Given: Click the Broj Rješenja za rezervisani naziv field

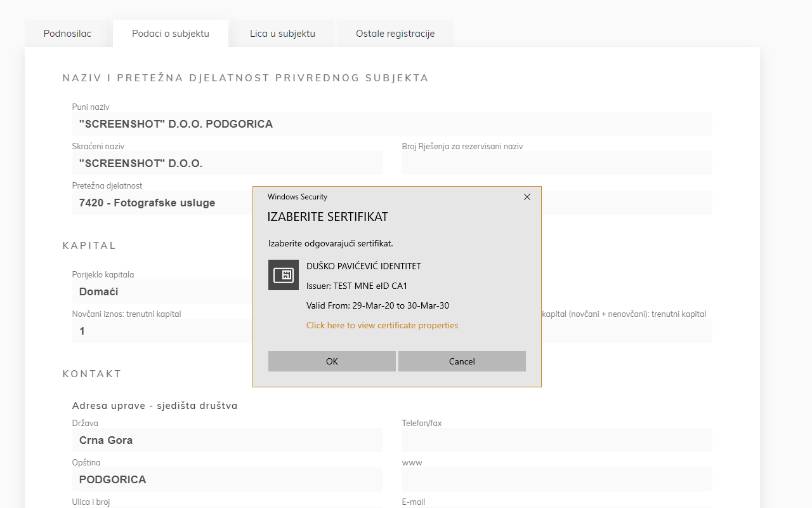Looking at the screenshot, I should tap(556, 163).
